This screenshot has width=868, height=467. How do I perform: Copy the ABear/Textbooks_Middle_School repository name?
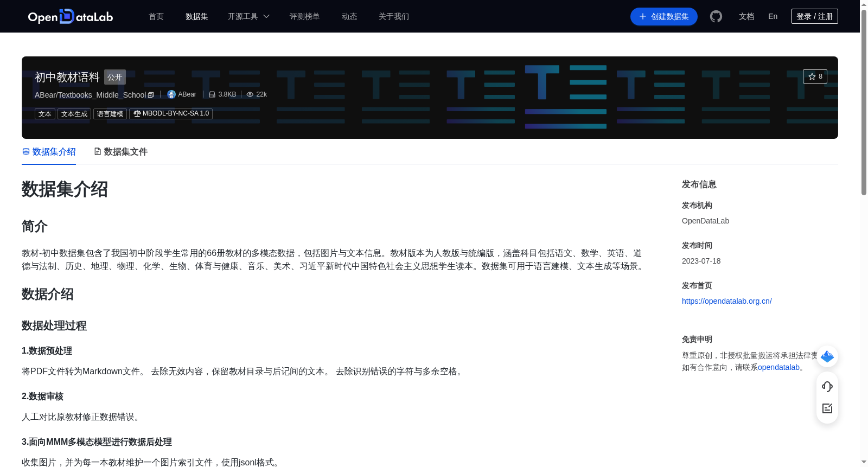click(x=151, y=95)
